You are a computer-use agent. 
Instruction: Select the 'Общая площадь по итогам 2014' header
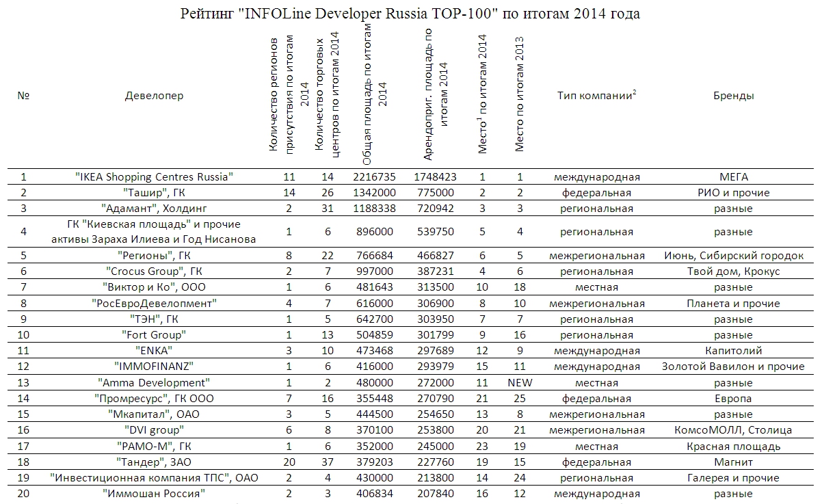tap(375, 96)
